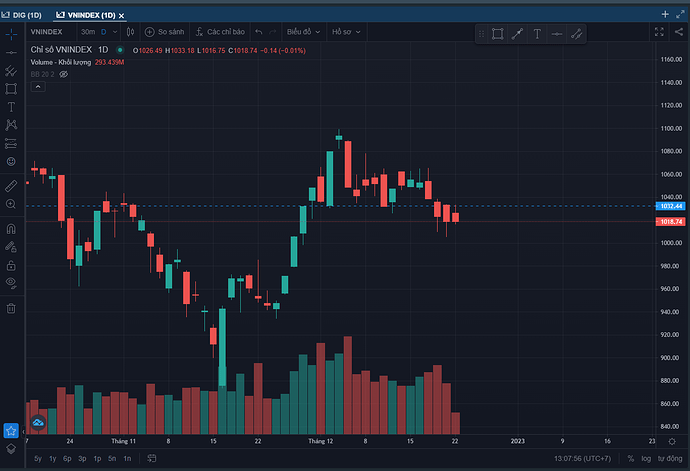Select the ruler measure tool

[x=11, y=185]
